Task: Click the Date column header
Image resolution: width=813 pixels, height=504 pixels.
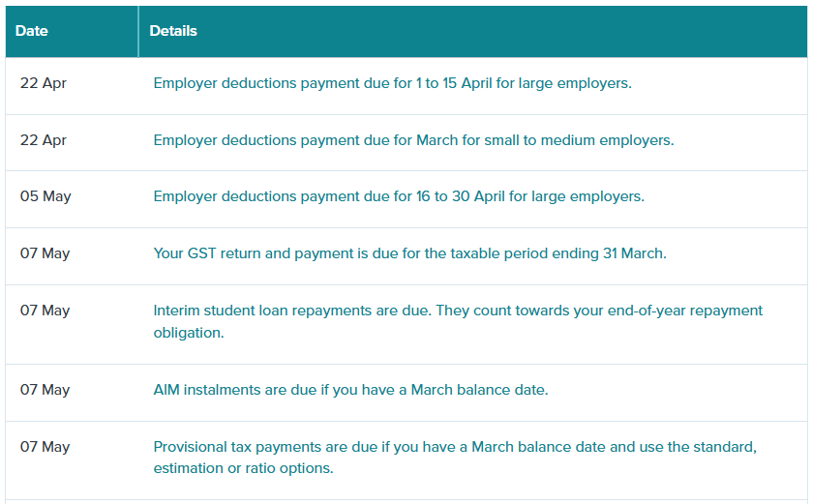Action: [32, 31]
